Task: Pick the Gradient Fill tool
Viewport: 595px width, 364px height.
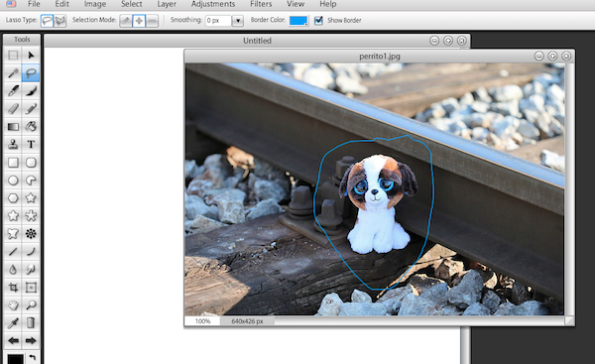Action: click(13, 126)
